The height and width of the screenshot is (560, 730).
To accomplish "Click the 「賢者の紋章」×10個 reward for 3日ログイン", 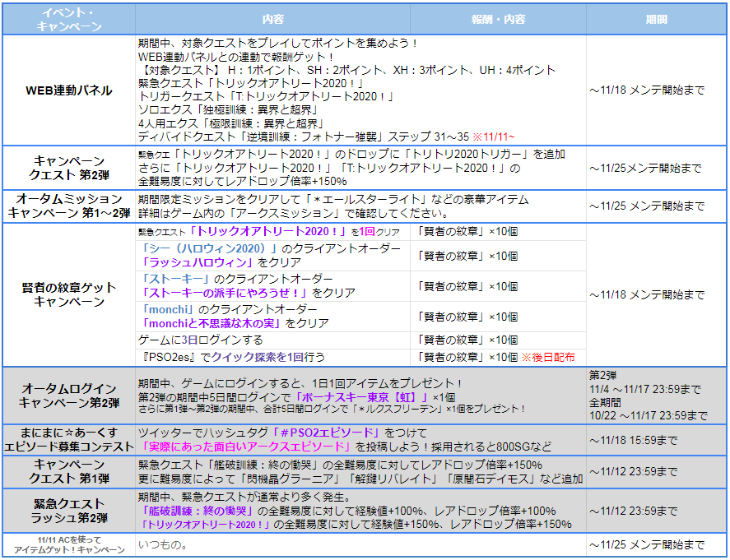I will (467, 340).
